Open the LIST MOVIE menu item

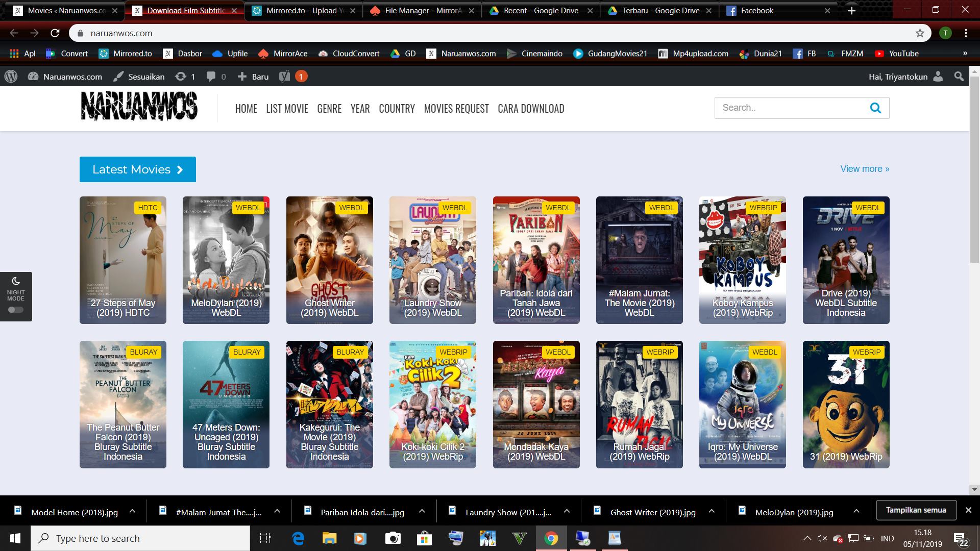pos(287,109)
